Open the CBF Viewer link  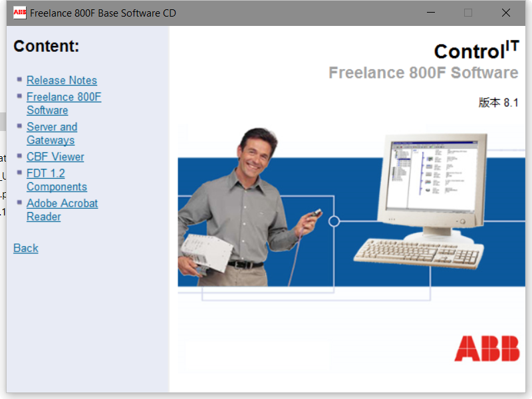[55, 157]
